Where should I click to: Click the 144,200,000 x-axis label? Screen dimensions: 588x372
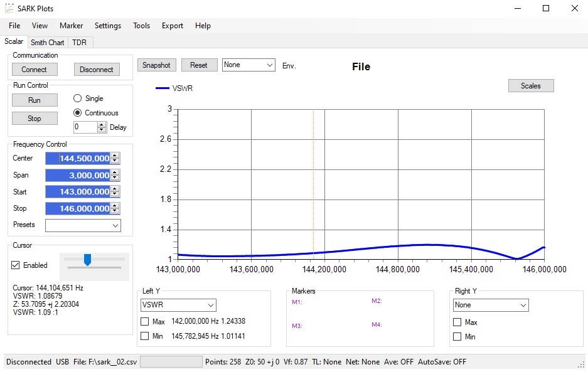pyautogui.click(x=324, y=269)
